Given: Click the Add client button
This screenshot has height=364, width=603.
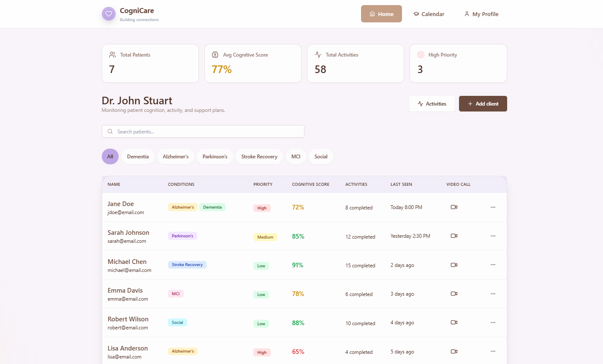Looking at the screenshot, I should [483, 104].
